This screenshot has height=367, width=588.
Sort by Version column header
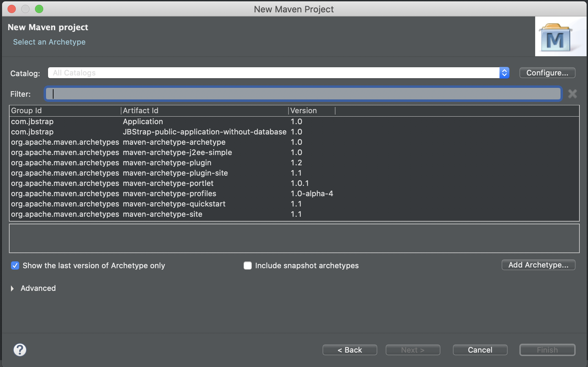(311, 110)
